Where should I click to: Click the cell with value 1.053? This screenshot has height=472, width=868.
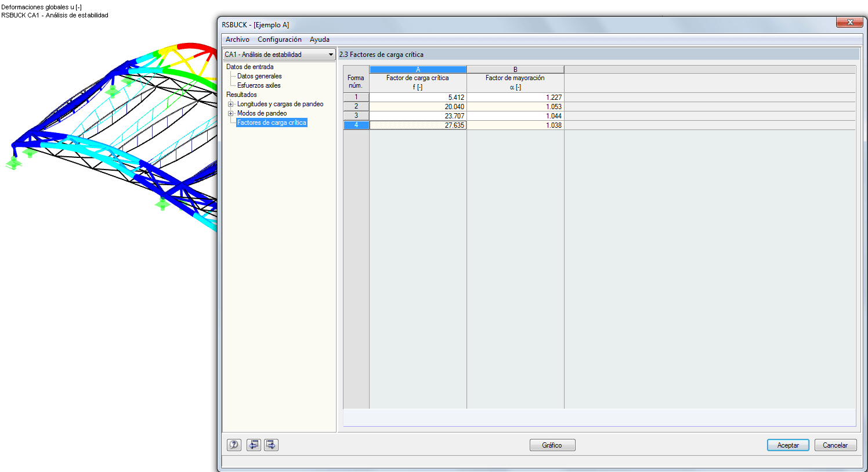click(x=515, y=106)
